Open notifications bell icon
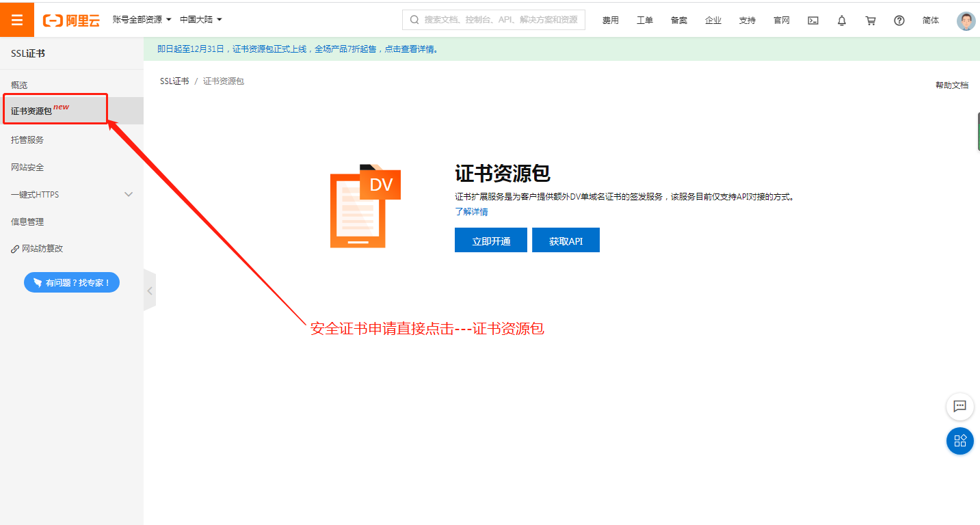The width and height of the screenshot is (980, 525). [x=842, y=21]
